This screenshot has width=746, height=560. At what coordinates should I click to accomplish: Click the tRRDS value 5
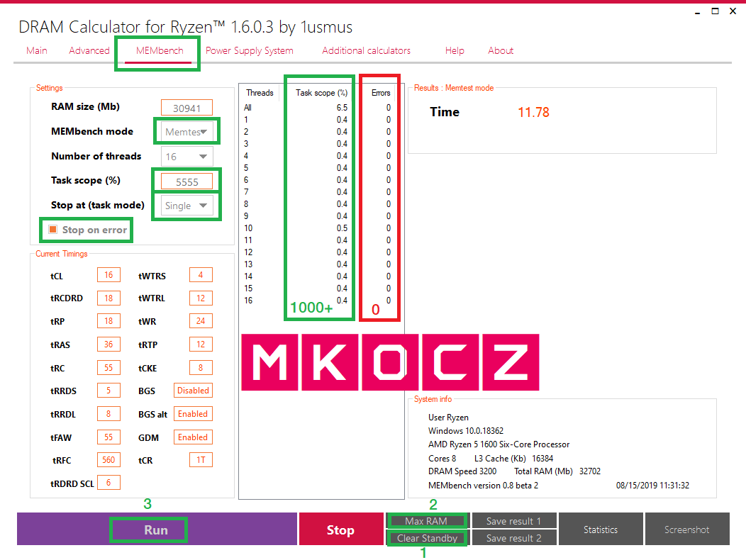pos(108,390)
